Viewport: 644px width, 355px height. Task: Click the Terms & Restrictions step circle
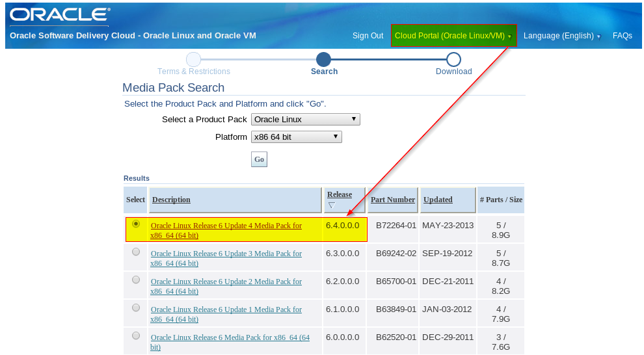coord(193,60)
